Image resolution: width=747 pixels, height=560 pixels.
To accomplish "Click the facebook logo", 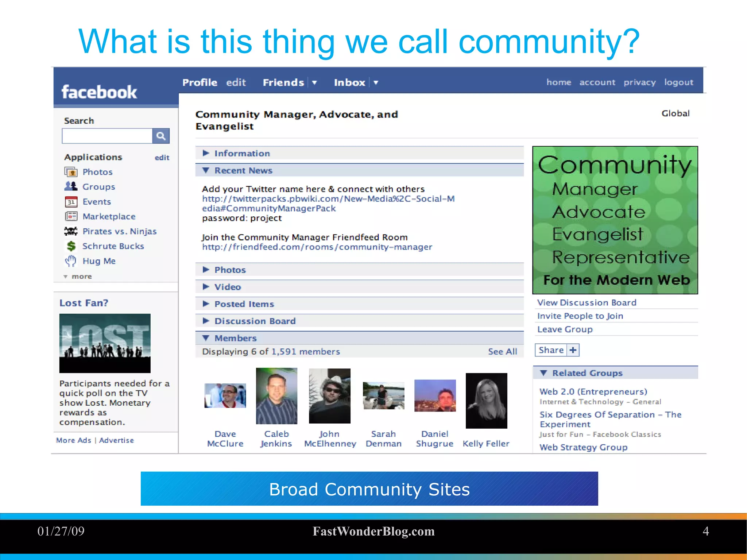I will [x=99, y=92].
